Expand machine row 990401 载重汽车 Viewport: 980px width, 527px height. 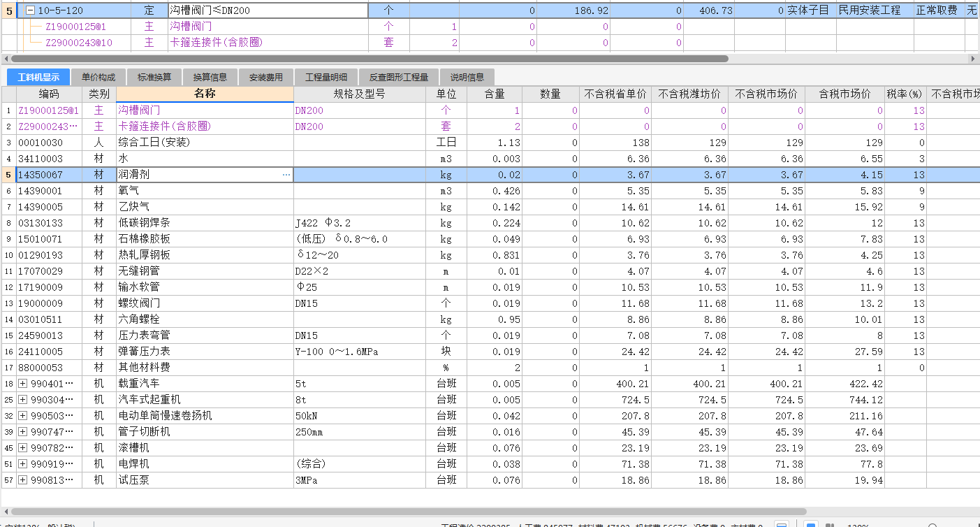point(23,384)
